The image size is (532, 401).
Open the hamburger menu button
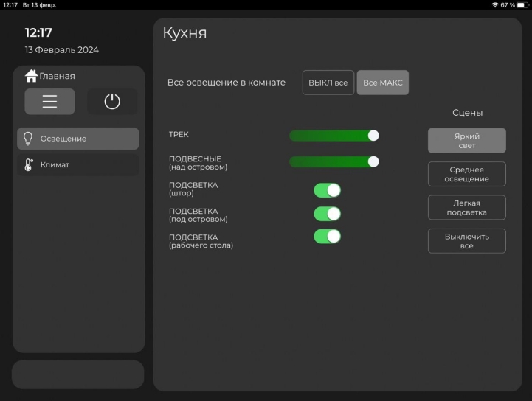click(x=49, y=102)
